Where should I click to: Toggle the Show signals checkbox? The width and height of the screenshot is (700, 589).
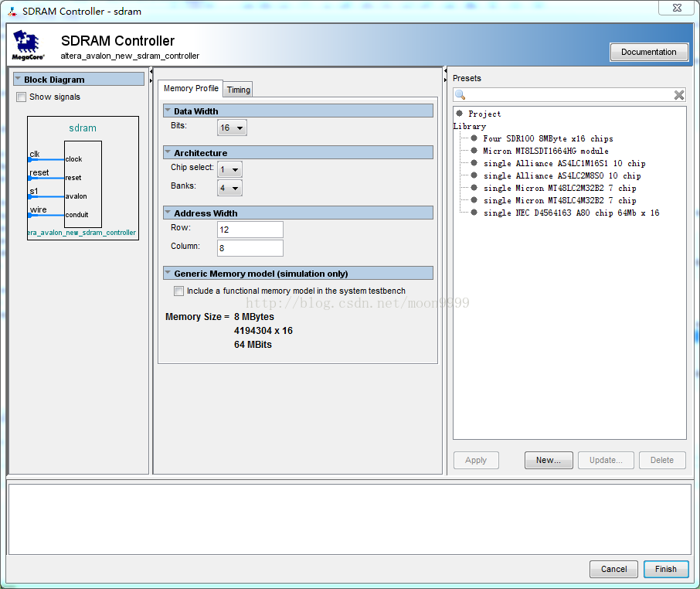[x=21, y=97]
